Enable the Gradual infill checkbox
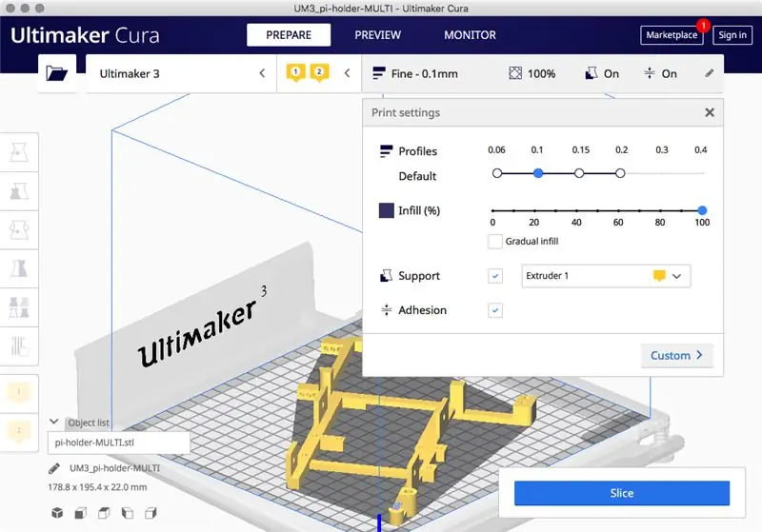Viewport: 762px width, 532px height. click(x=494, y=241)
